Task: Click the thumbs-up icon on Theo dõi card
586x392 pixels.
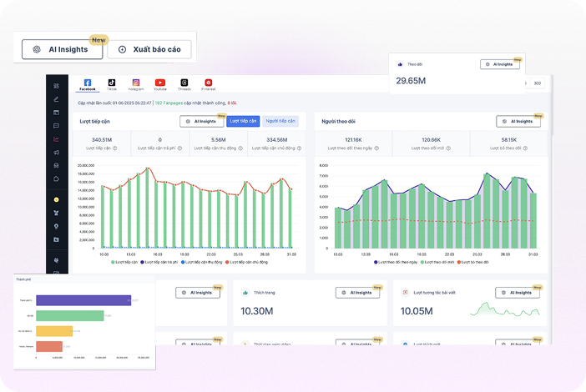Action: click(x=400, y=64)
